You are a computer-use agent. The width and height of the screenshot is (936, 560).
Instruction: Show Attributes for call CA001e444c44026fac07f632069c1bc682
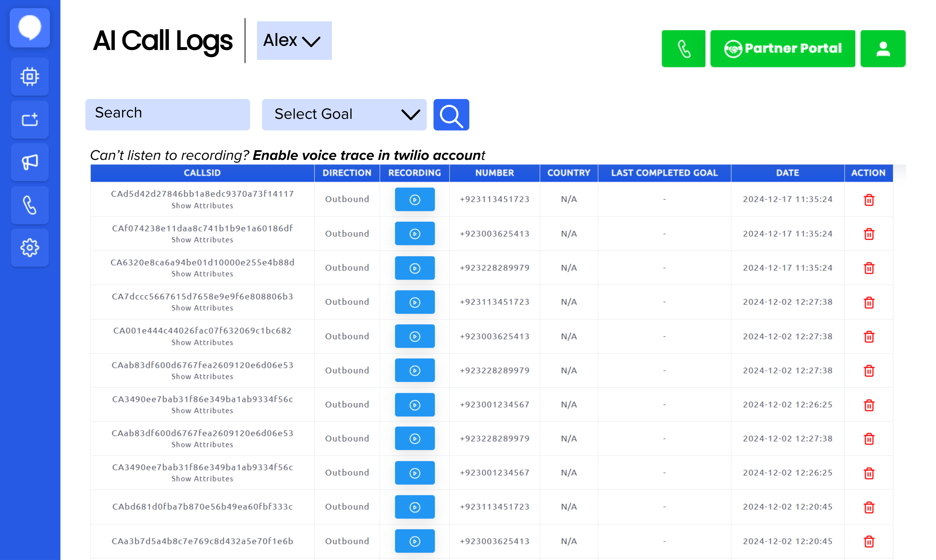(202, 342)
